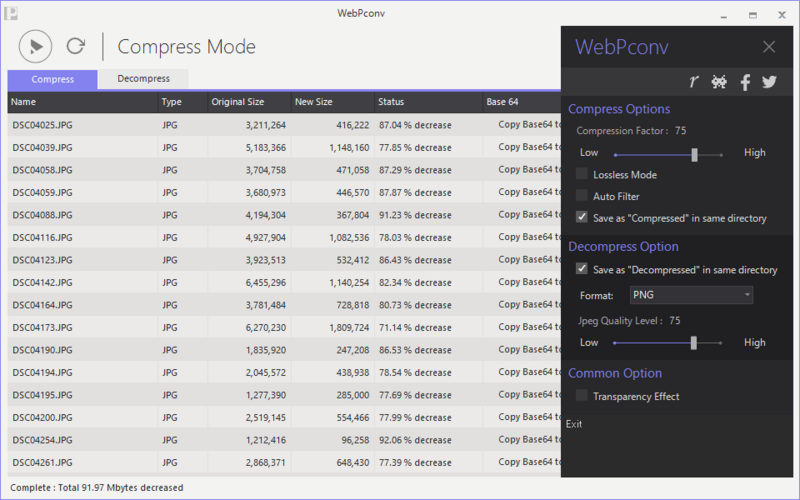Click new size value 1,148,160
The height and width of the screenshot is (500, 800).
349,147
